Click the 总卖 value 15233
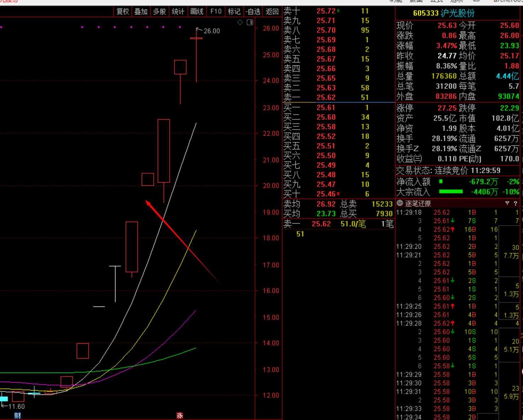This screenshot has width=523, height=420. 382,204
